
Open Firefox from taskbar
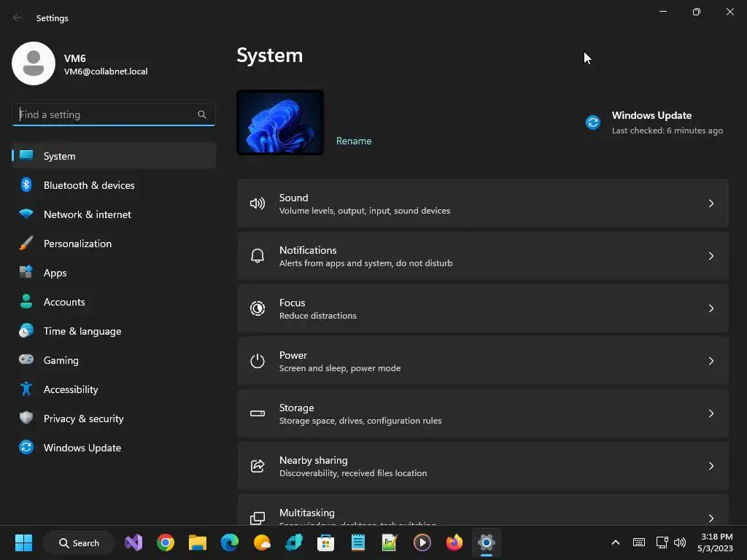(454, 542)
